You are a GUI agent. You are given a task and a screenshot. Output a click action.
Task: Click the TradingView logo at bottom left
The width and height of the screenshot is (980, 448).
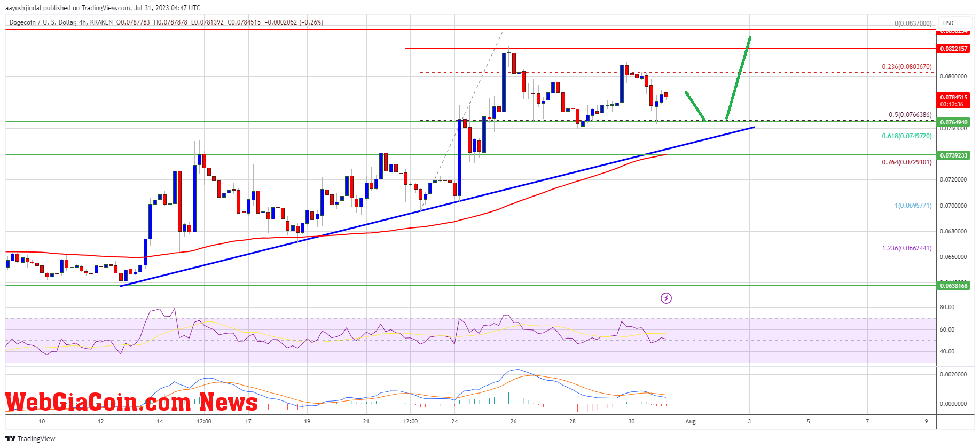[30, 438]
